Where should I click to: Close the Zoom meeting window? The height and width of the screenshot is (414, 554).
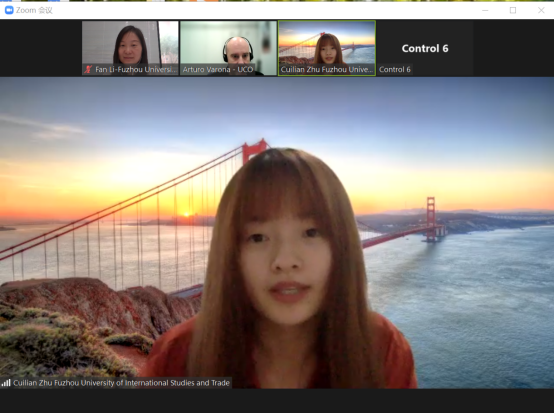click(541, 10)
